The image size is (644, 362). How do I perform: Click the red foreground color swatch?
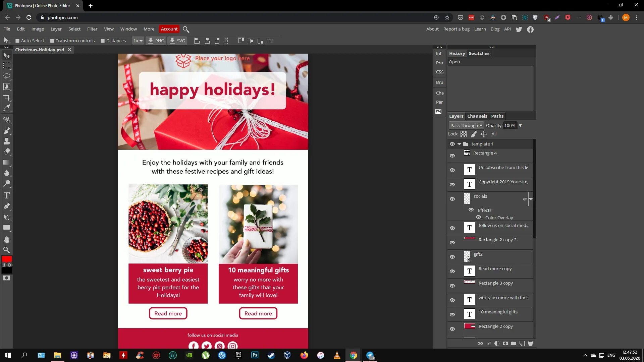point(7,259)
